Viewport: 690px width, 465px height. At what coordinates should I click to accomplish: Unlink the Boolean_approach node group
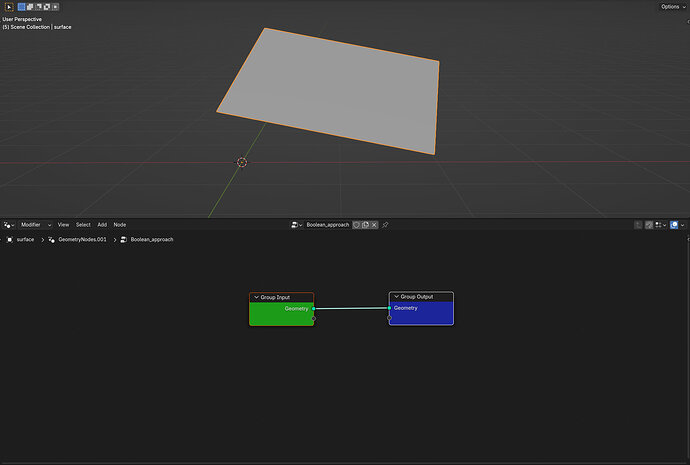coord(374,225)
